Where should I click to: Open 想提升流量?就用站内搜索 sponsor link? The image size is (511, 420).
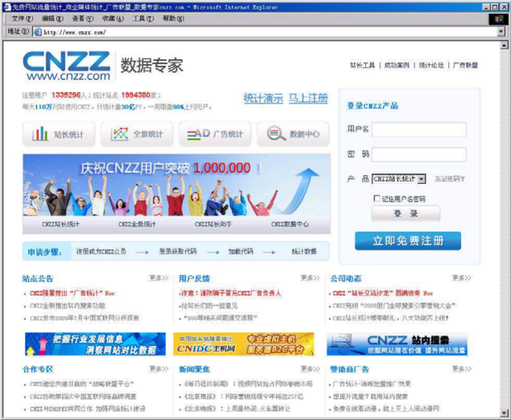tap(370, 397)
